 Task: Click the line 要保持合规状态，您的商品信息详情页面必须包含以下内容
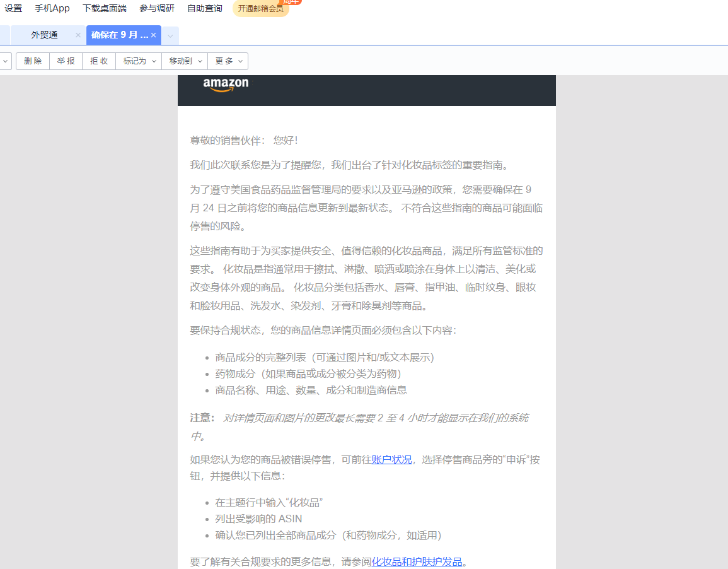click(323, 331)
